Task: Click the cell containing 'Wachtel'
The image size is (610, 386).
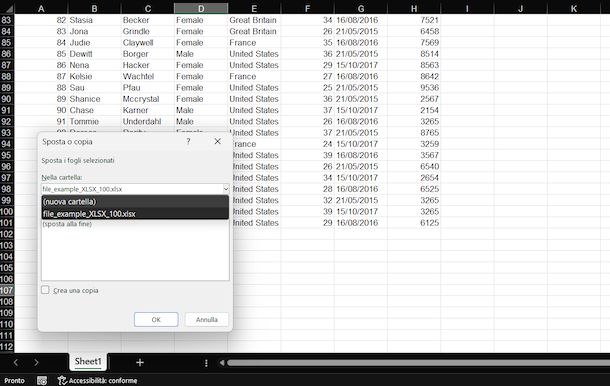Action: (x=148, y=76)
